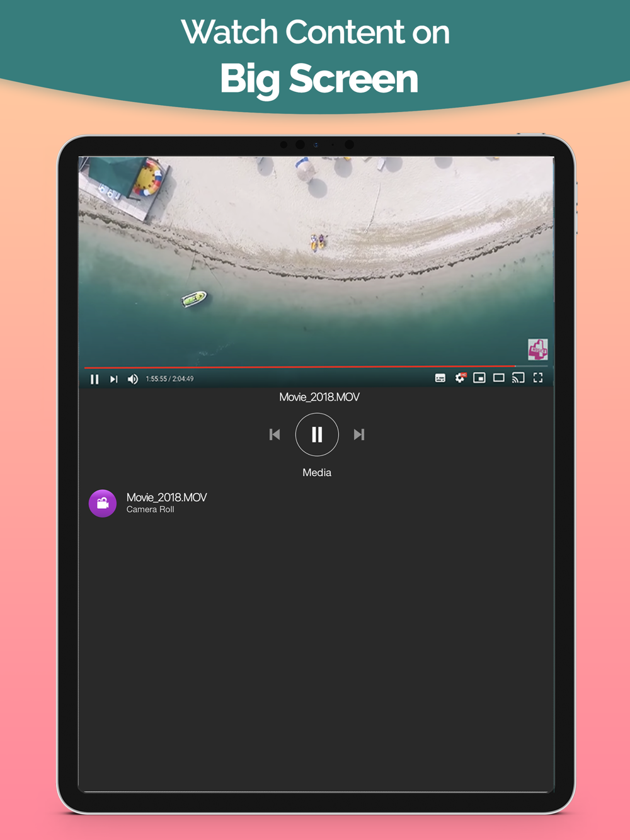Go to next track beside circular pause
Screen dimensions: 630x840
(x=359, y=434)
